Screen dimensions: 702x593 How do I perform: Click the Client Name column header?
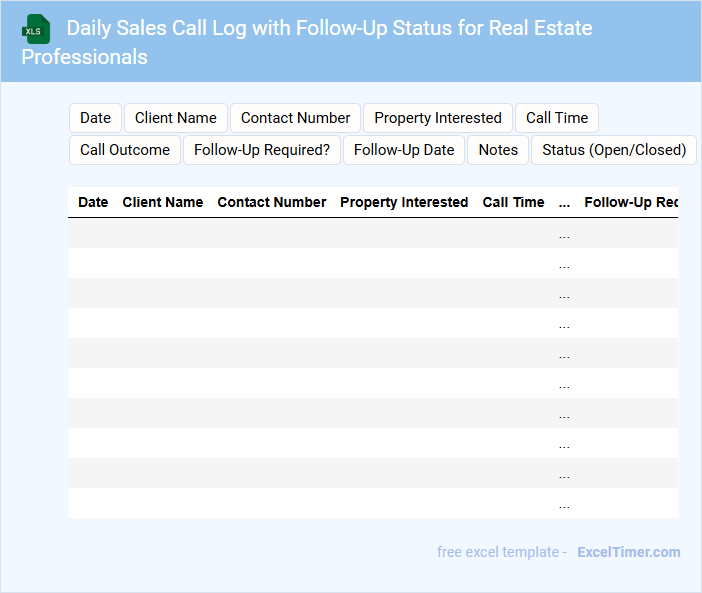coord(163,202)
